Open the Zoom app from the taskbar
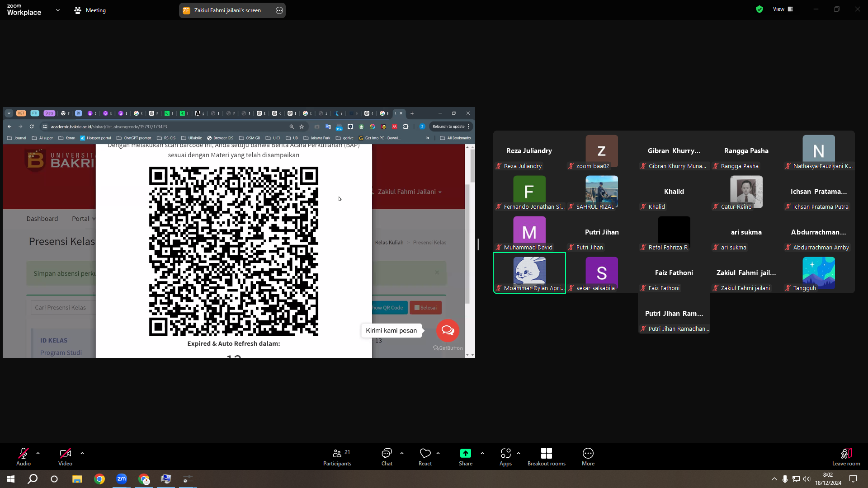Image resolution: width=868 pixels, height=488 pixels. [122, 479]
